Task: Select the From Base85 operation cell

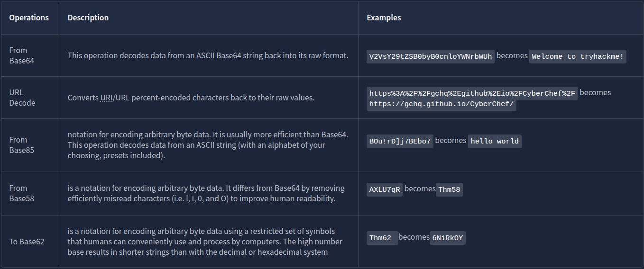Action: click(x=18, y=145)
